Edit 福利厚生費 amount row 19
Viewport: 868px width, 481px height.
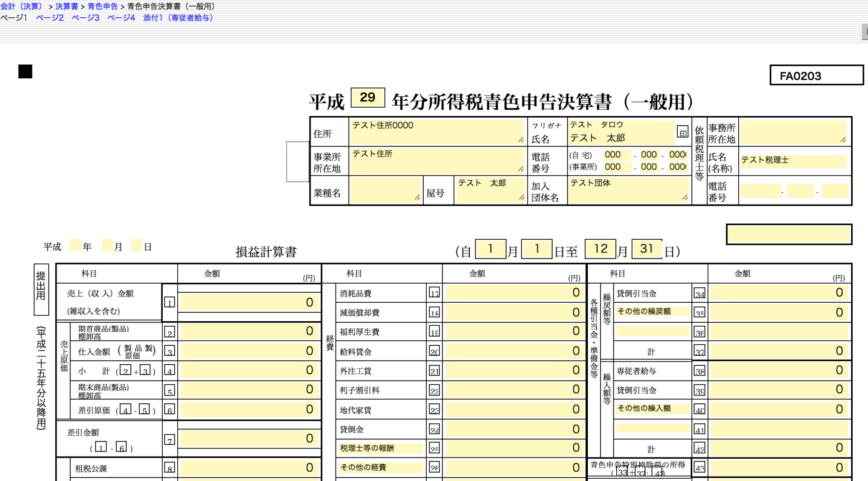point(514,331)
